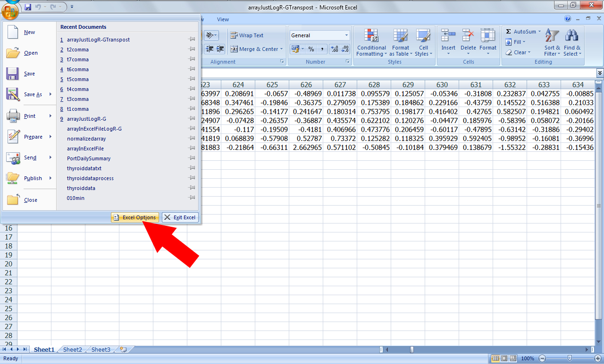Click the AutoSum sigma icon

point(509,32)
